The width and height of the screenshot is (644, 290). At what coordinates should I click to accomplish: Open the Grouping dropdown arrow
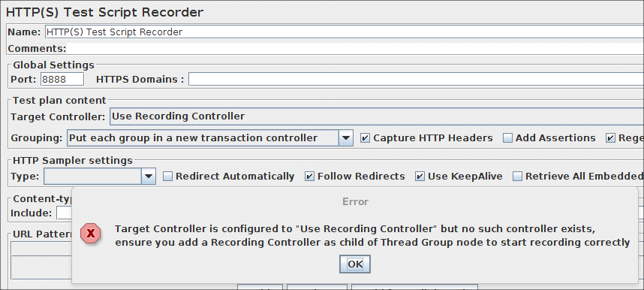point(346,138)
